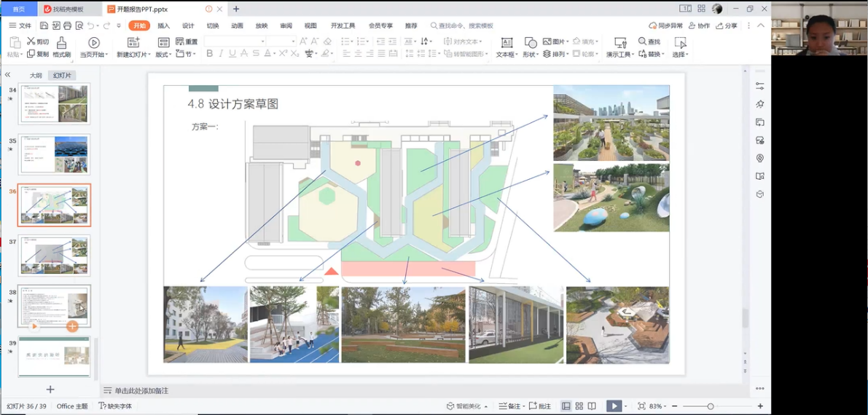This screenshot has width=868, height=415.
Task: Open the Arrange (排列) dropdown
Action: tap(556, 55)
